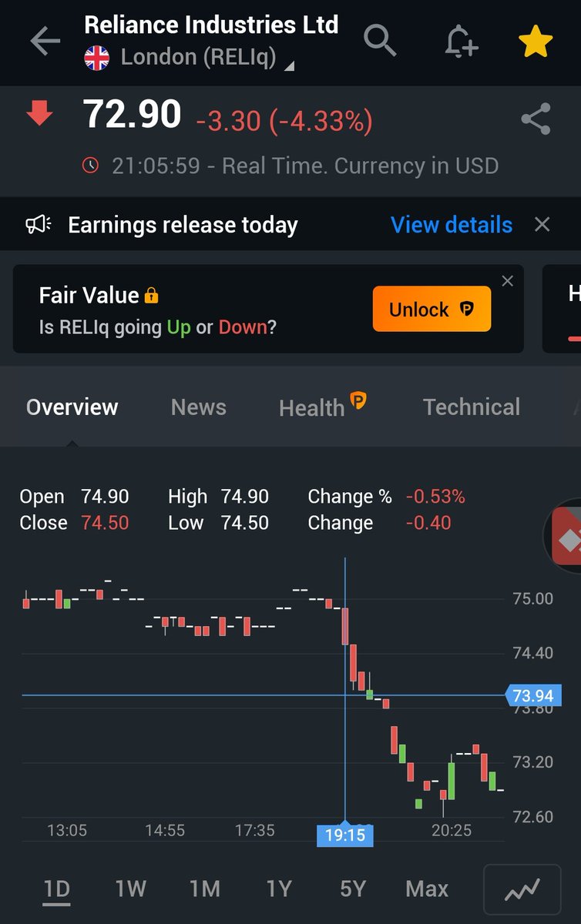Select the 1M chart range
The image size is (581, 924).
(205, 889)
